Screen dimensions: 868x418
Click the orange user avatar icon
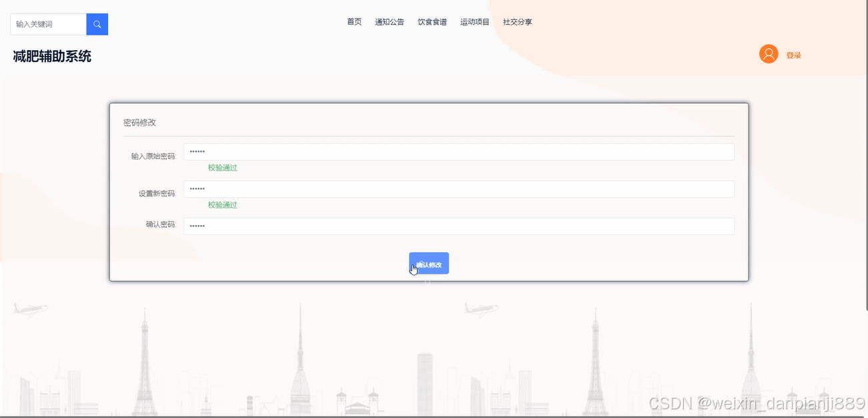click(x=769, y=54)
